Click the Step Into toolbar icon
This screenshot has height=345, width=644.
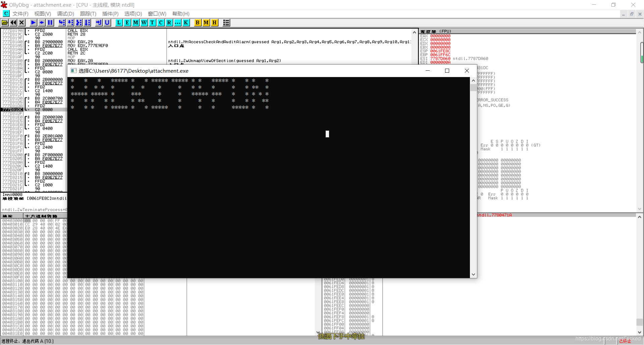[x=62, y=22]
